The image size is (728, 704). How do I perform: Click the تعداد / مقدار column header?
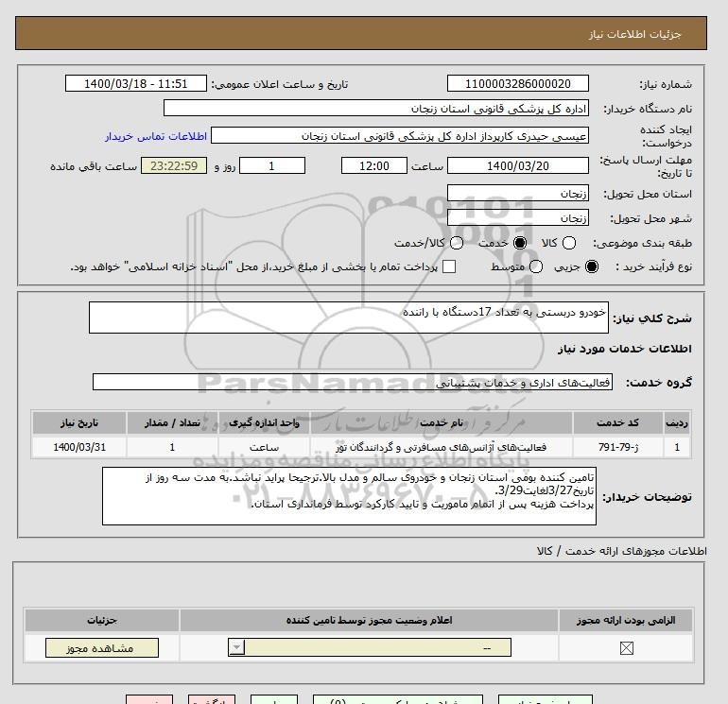172,422
